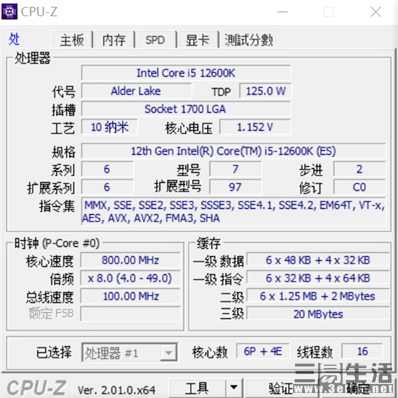Click the Ver. 2.01.0.x64 version text

click(x=116, y=390)
